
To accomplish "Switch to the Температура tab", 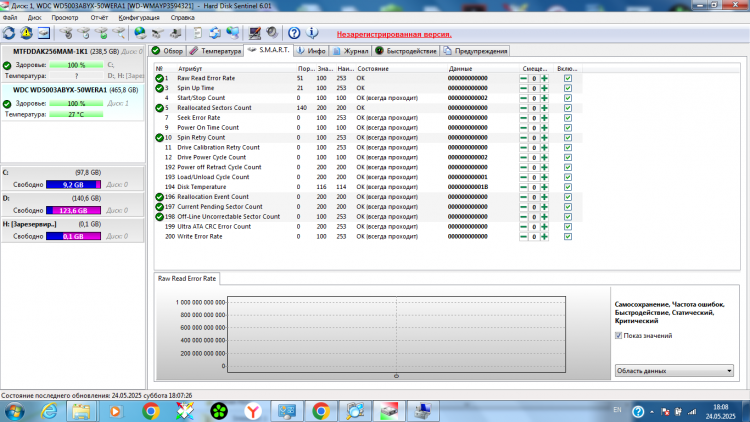I will pos(215,51).
